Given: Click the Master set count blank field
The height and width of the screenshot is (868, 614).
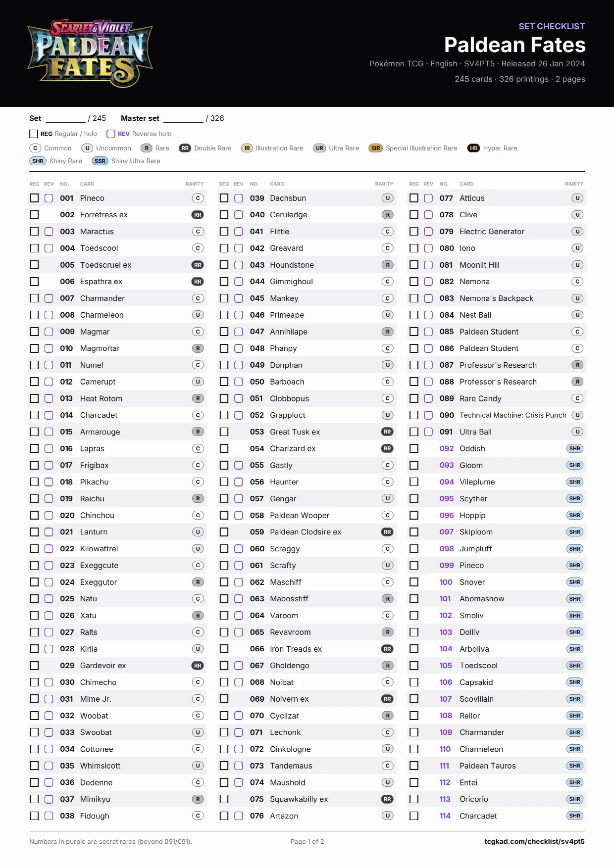Looking at the screenshot, I should 183,118.
